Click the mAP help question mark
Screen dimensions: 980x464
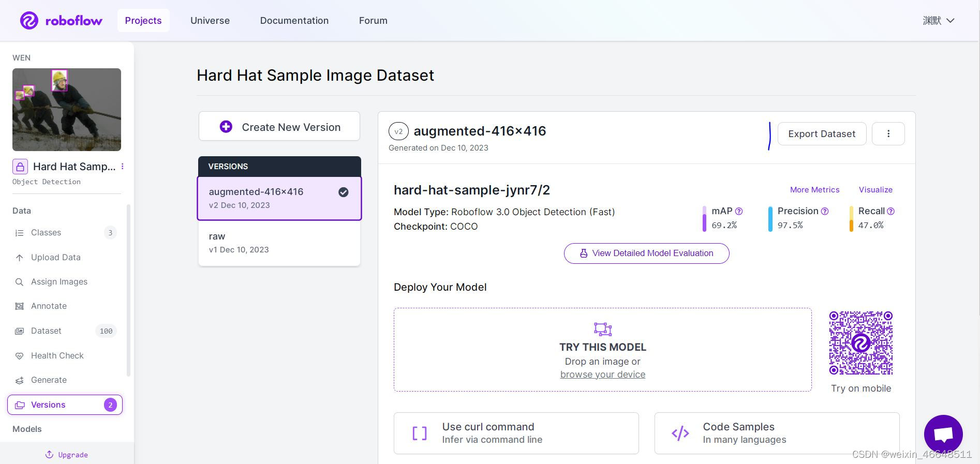[x=739, y=211]
